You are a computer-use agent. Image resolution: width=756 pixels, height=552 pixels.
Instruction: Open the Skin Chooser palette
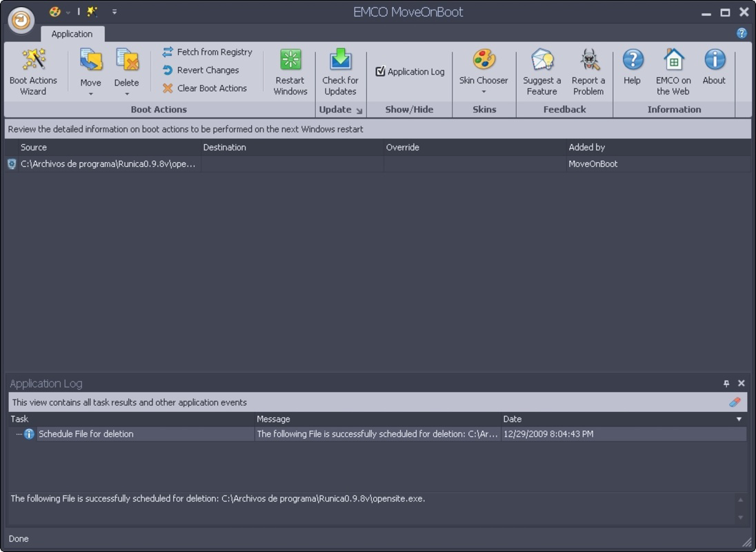484,60
